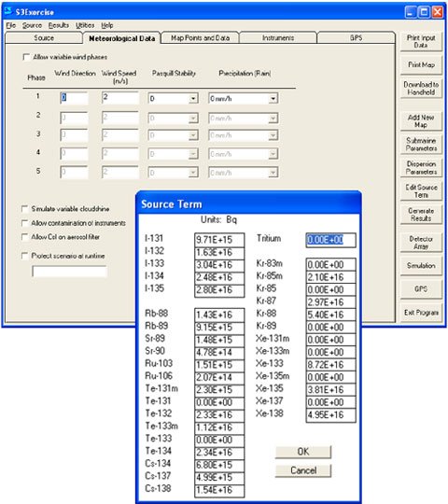
Task: Open the Utilities menu
Action: pos(85,25)
